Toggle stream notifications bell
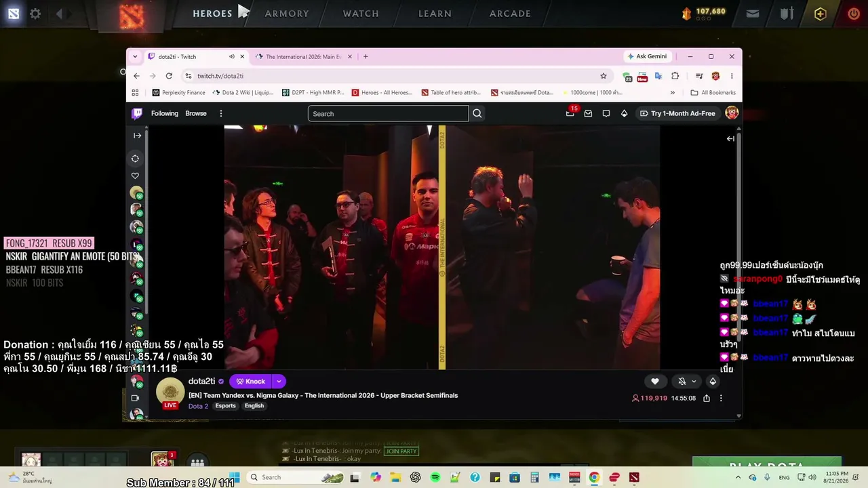This screenshot has width=868, height=488. pos(682,381)
